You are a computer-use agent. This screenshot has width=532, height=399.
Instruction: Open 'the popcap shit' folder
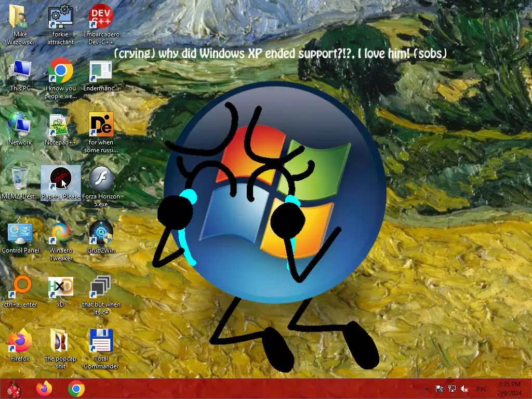(x=60, y=348)
